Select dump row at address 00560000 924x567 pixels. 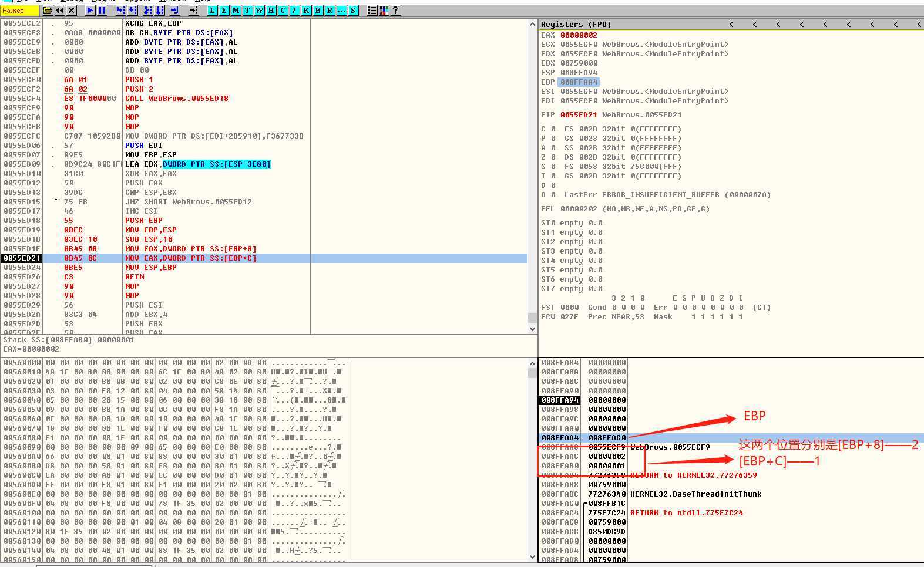[x=175, y=362]
